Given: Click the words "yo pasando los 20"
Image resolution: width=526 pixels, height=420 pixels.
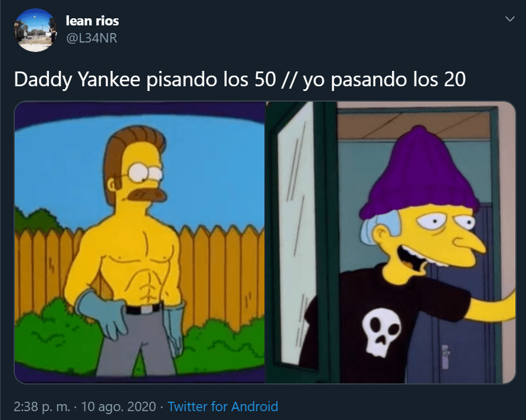Looking at the screenshot, I should click(x=384, y=80).
